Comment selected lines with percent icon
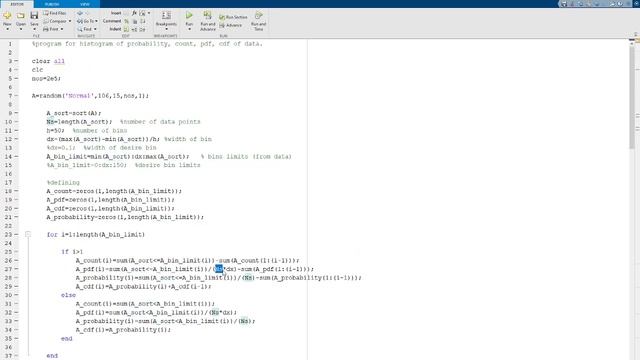Viewport: 640px width, 360px height. click(127, 21)
